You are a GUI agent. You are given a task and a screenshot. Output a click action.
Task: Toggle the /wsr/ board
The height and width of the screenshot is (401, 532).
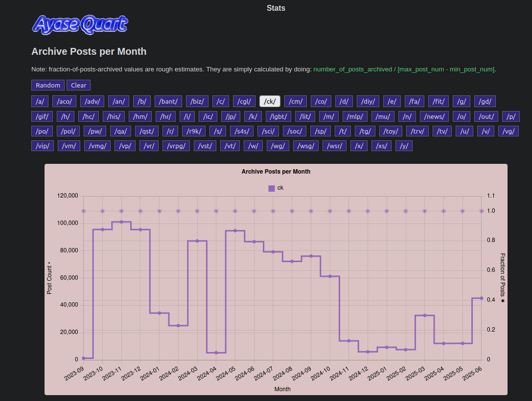pyautogui.click(x=334, y=146)
